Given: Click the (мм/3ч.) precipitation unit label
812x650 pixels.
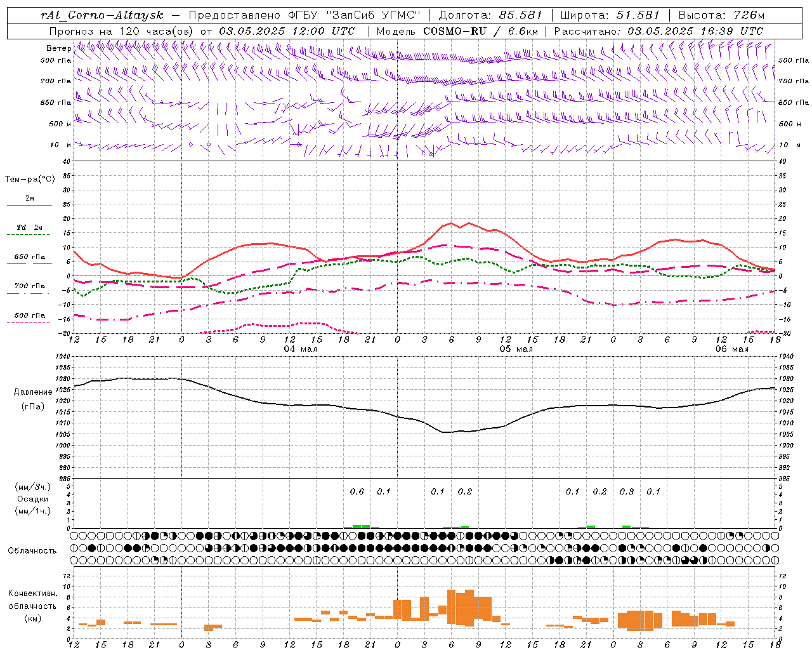Looking at the screenshot, I should 33,487.
